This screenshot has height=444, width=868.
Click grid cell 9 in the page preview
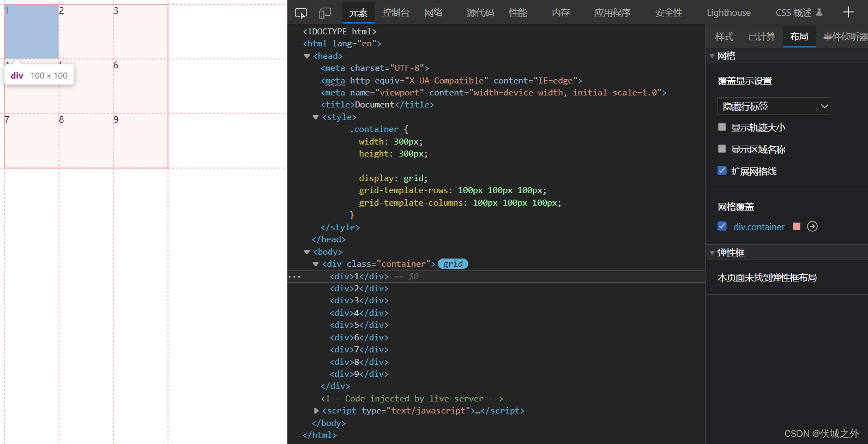pyautogui.click(x=141, y=141)
